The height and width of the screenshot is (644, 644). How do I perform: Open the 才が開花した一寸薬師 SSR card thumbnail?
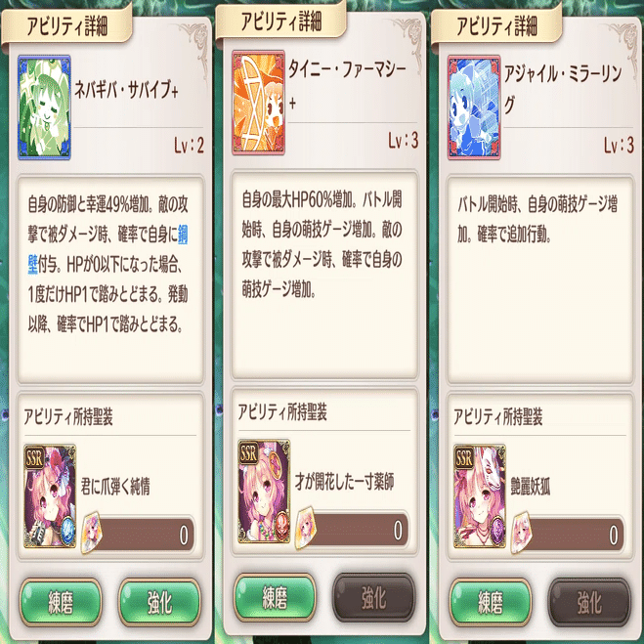point(264,492)
